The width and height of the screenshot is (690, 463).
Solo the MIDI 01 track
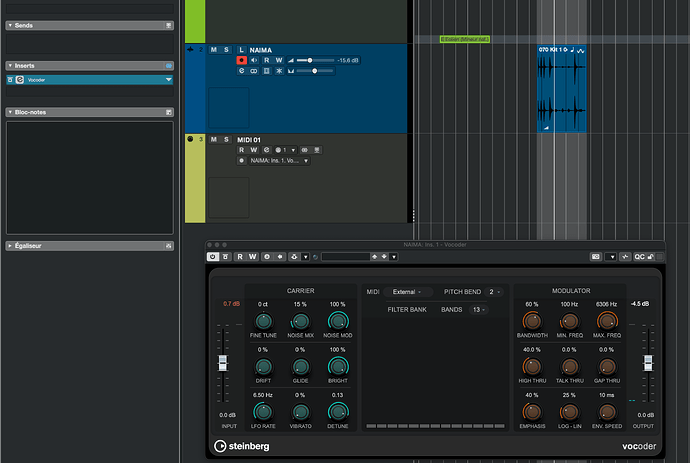227,139
